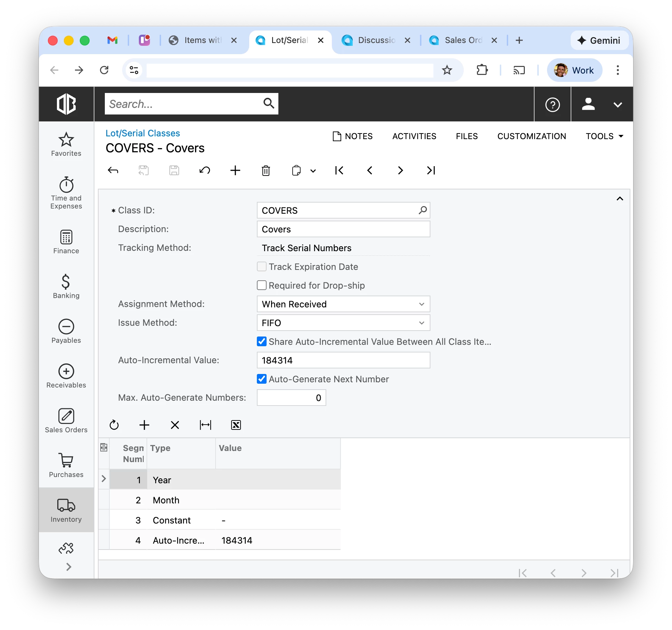Fit grid columns to width
This screenshot has height=630, width=672.
[205, 425]
